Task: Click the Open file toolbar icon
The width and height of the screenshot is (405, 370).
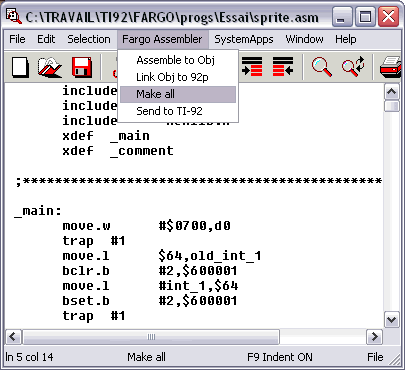Action: 50,67
